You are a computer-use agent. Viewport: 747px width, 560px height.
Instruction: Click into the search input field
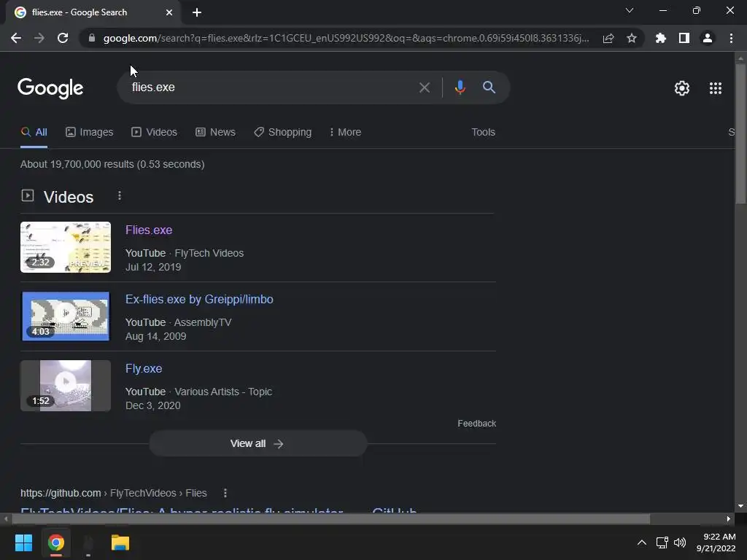(271, 87)
